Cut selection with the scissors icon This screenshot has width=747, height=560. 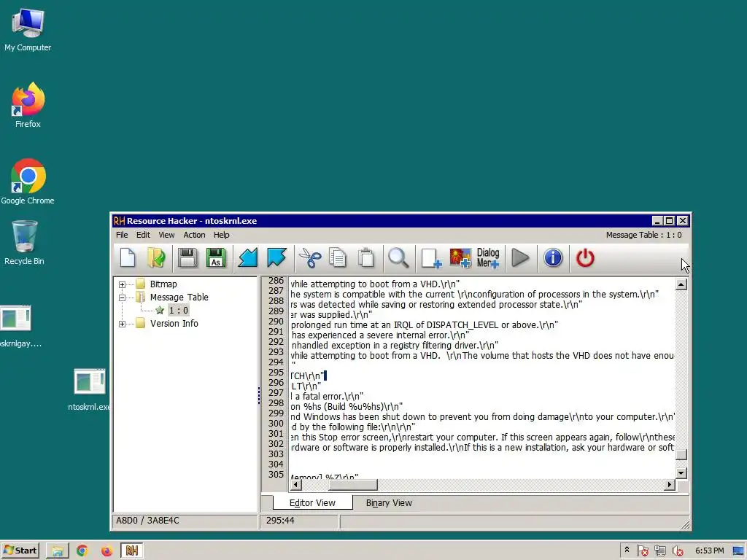click(x=309, y=258)
